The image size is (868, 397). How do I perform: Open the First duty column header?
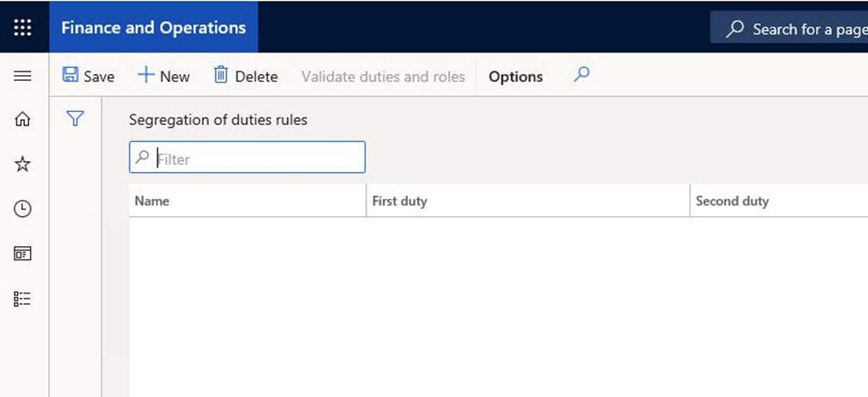coord(528,201)
